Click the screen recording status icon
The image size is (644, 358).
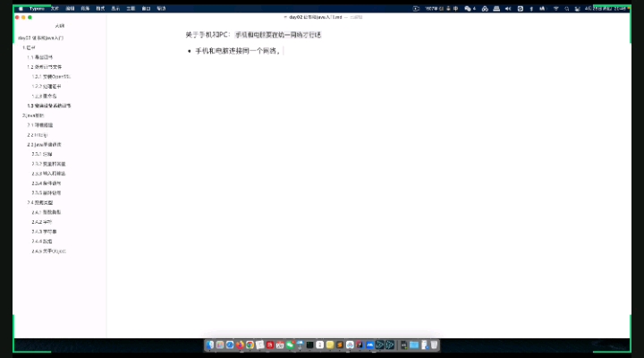click(x=416, y=9)
